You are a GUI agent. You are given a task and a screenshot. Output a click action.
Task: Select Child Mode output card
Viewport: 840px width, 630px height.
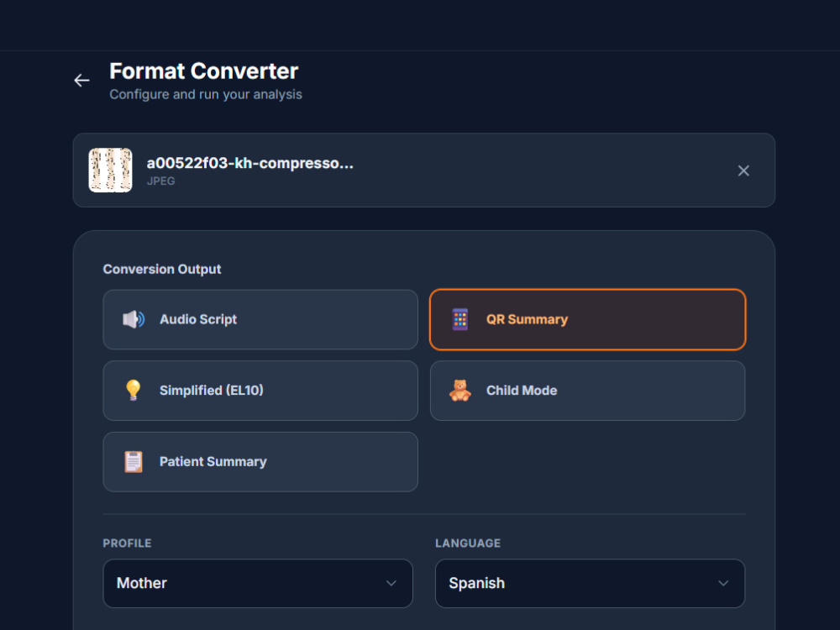pos(588,391)
